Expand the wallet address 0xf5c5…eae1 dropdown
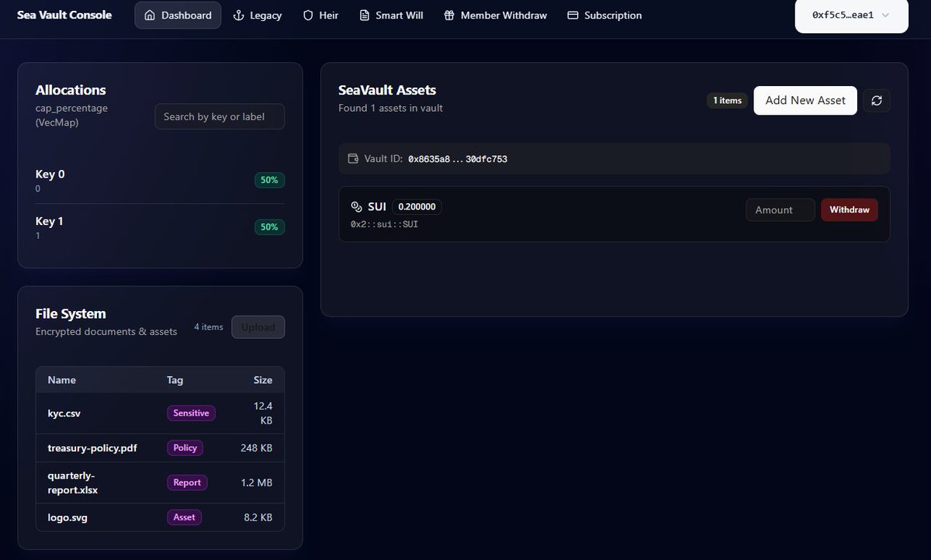 tap(851, 15)
